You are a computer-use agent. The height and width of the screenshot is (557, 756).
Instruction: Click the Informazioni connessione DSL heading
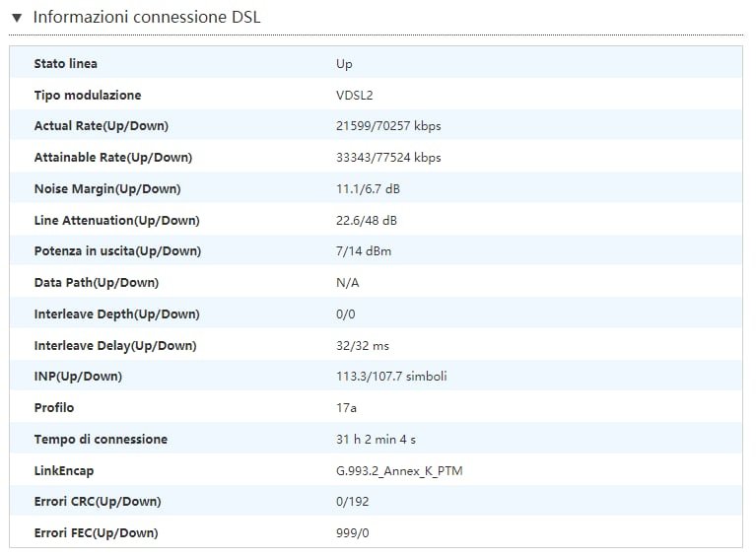(x=147, y=18)
